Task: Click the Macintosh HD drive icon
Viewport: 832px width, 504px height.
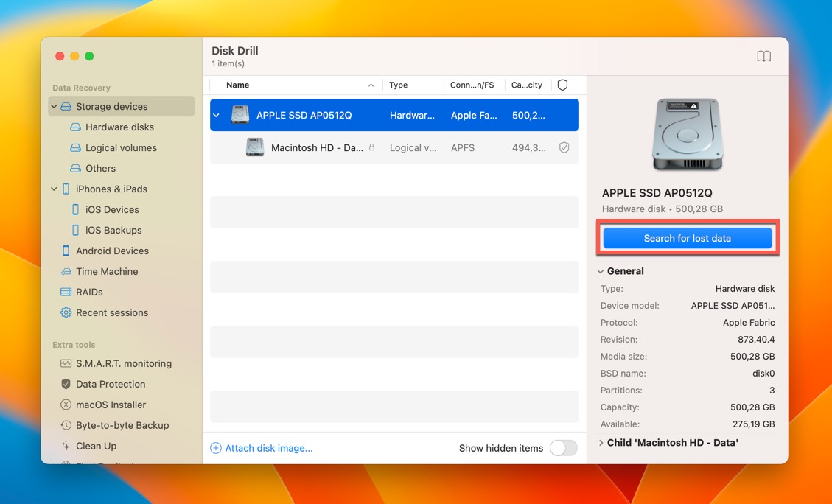Action: [255, 147]
